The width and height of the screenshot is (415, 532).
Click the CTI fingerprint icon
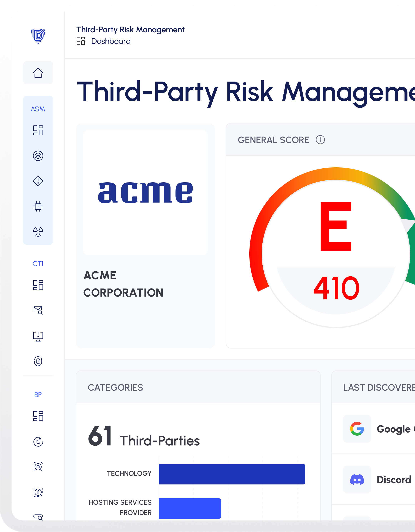coord(38,361)
